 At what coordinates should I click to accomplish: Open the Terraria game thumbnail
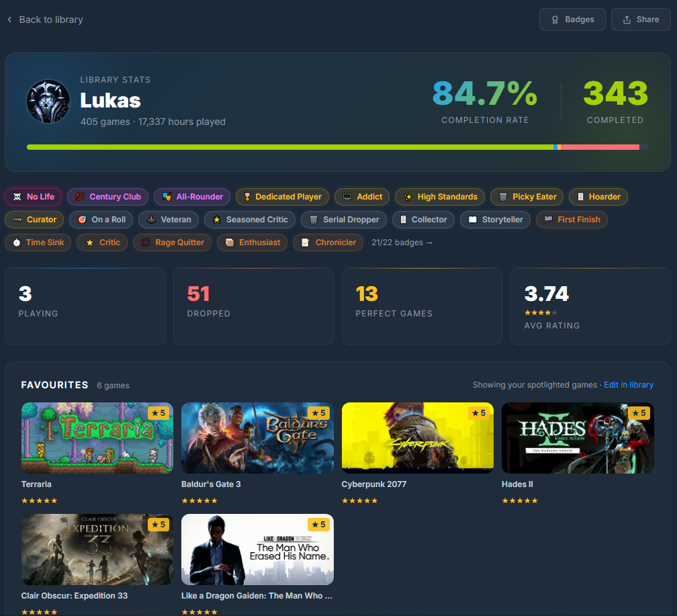pos(97,437)
